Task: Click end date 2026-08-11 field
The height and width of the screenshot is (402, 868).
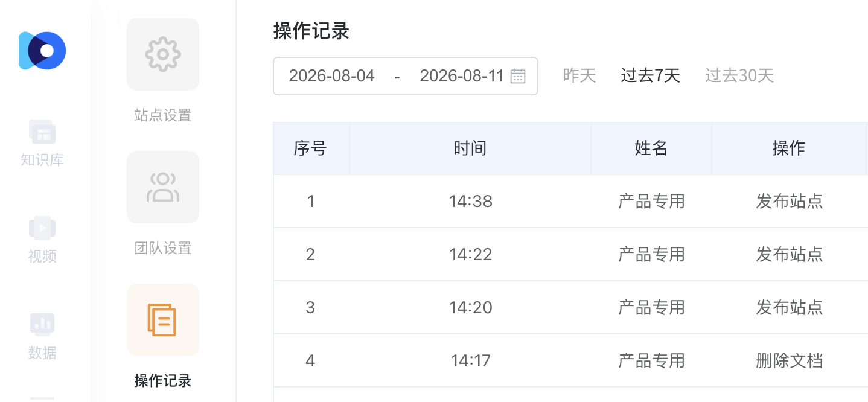Action: click(x=462, y=76)
